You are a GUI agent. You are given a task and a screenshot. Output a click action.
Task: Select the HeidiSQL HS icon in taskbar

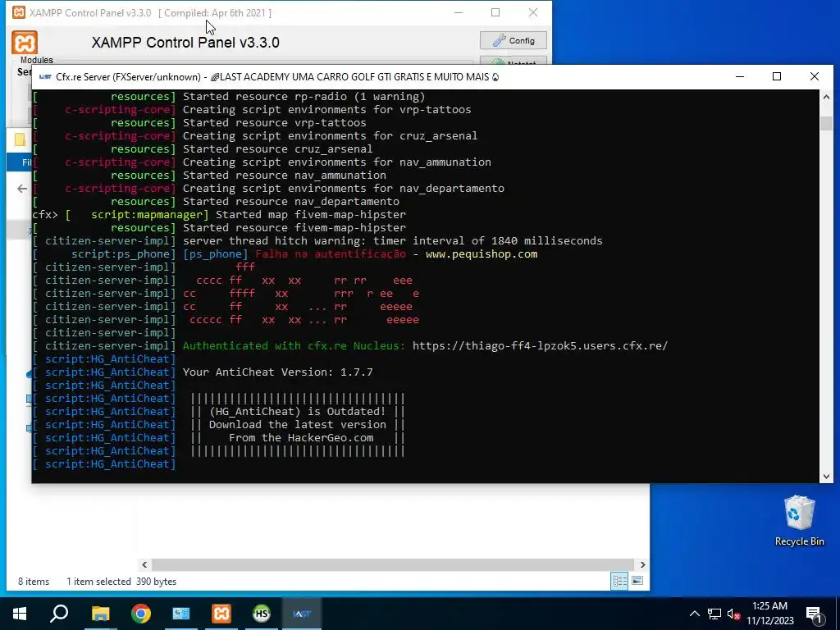coord(262,614)
